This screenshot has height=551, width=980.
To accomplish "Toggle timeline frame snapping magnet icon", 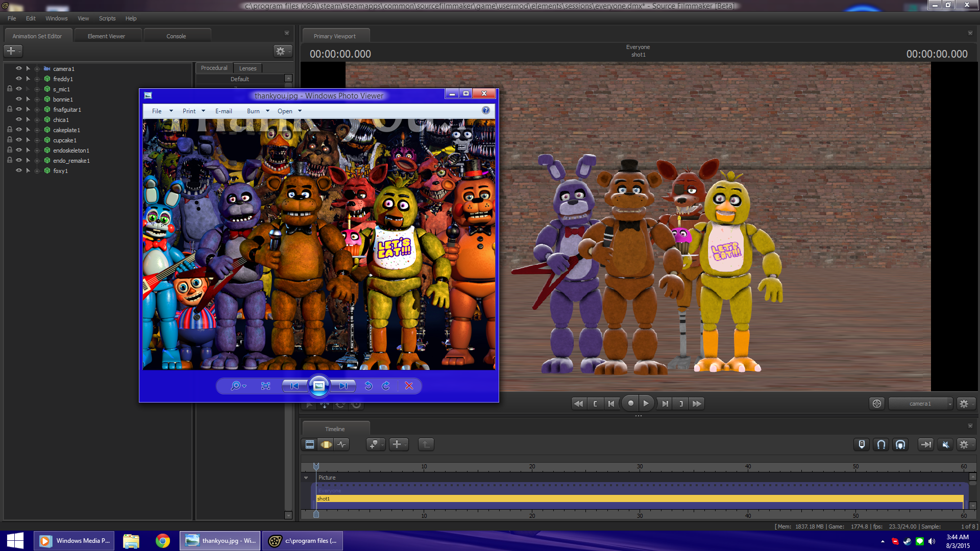I will coord(881,444).
